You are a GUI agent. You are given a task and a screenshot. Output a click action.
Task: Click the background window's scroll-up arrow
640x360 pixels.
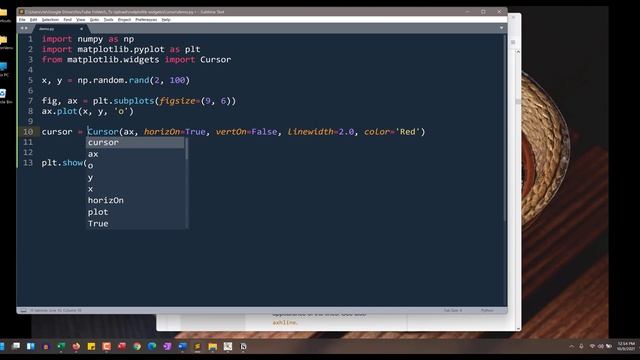pyautogui.click(x=518, y=52)
